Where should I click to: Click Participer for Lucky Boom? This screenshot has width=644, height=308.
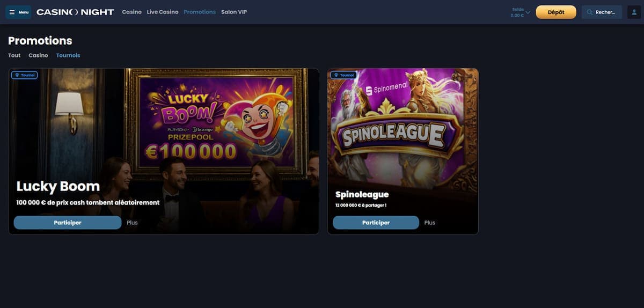(x=68, y=223)
